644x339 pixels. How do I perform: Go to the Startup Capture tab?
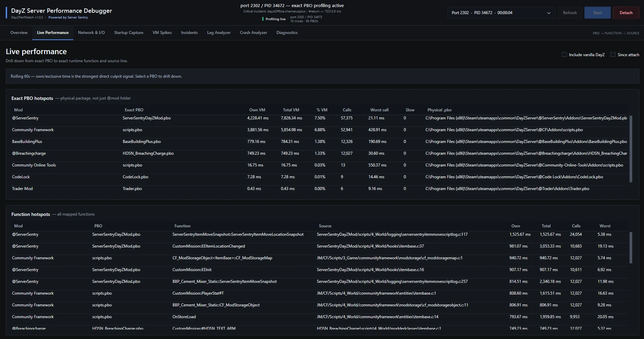click(x=128, y=33)
